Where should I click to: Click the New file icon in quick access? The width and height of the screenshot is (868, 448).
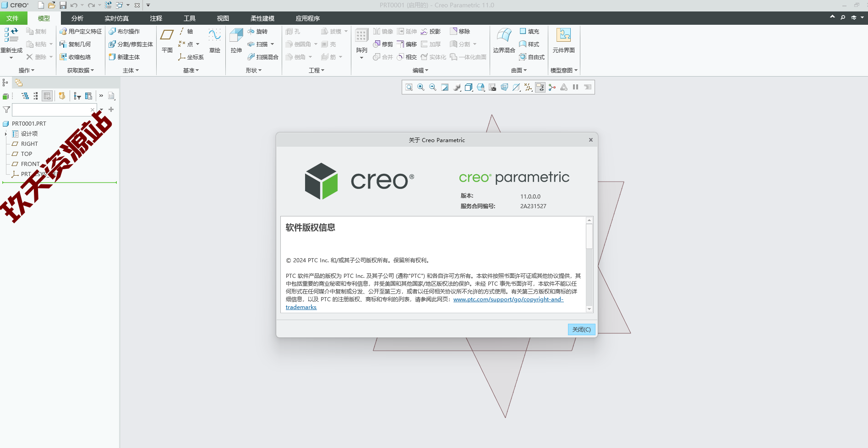point(41,5)
